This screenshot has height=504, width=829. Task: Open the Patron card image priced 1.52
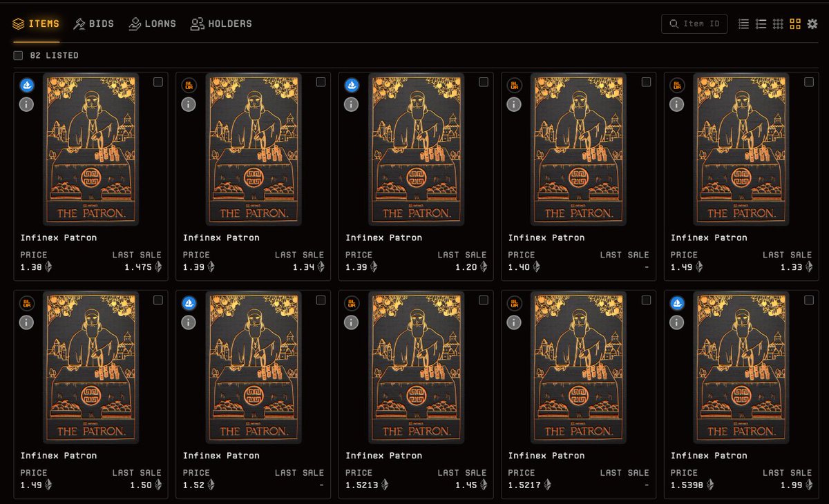253,367
